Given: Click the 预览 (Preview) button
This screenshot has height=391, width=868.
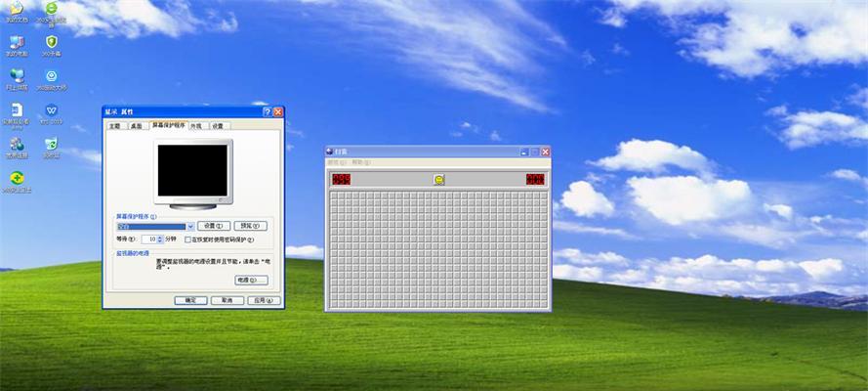Looking at the screenshot, I should tap(250, 226).
